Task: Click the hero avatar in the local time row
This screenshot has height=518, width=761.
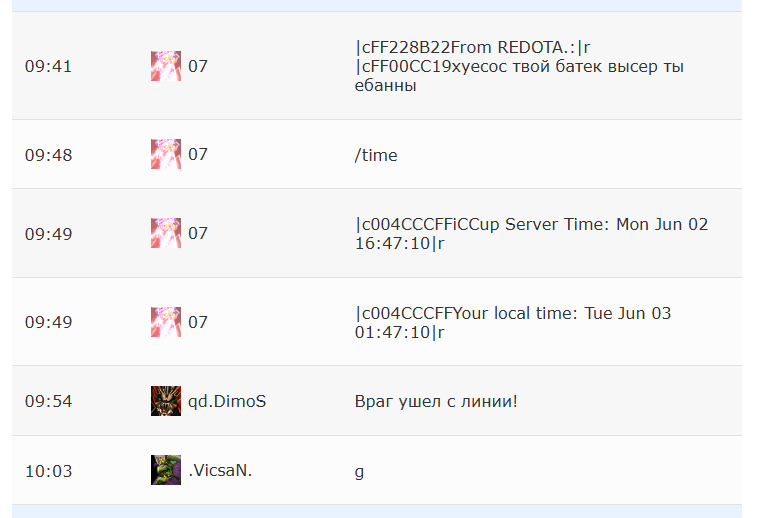Action: pyautogui.click(x=165, y=322)
